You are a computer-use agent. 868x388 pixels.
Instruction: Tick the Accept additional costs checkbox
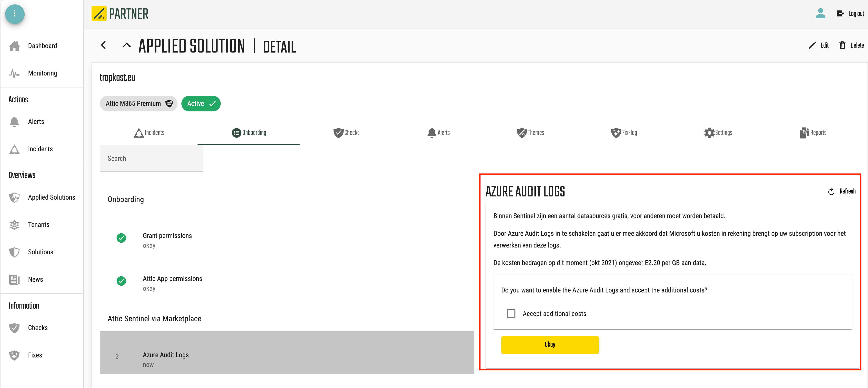[x=511, y=314]
